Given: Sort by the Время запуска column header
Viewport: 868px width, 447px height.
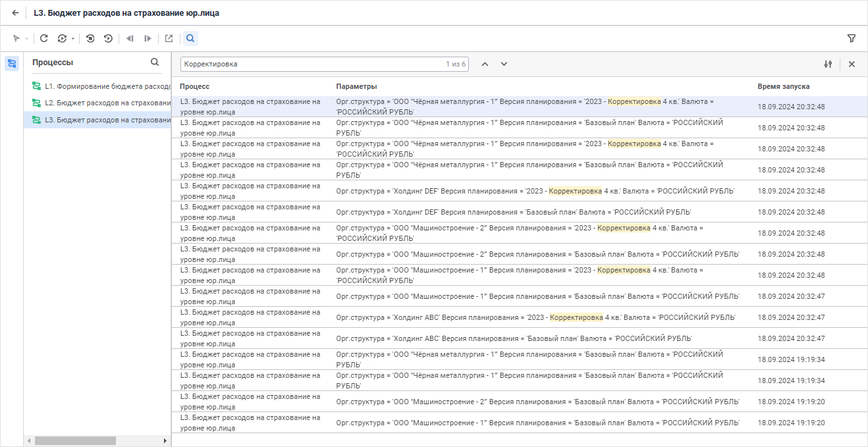Looking at the screenshot, I should click(783, 87).
